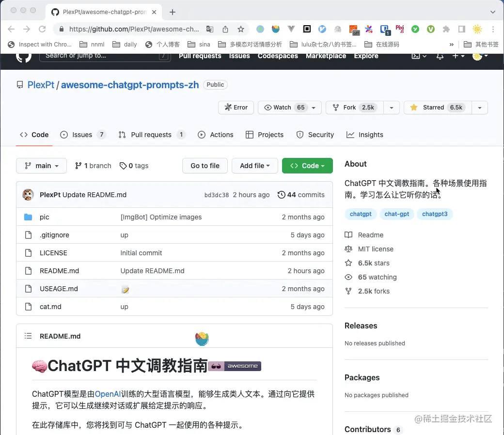Click the Pixi JS extension icon
Screen dimensions: 504x435
[x=399, y=29]
